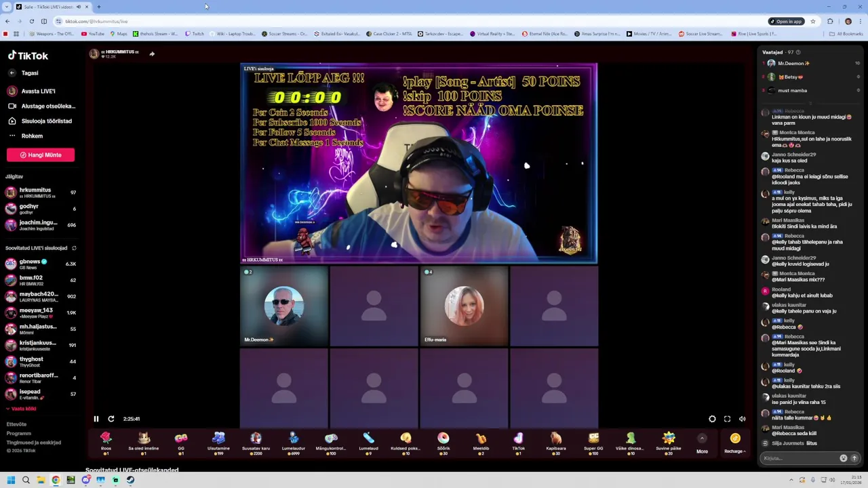Send the Uisutamine gift

point(218,443)
